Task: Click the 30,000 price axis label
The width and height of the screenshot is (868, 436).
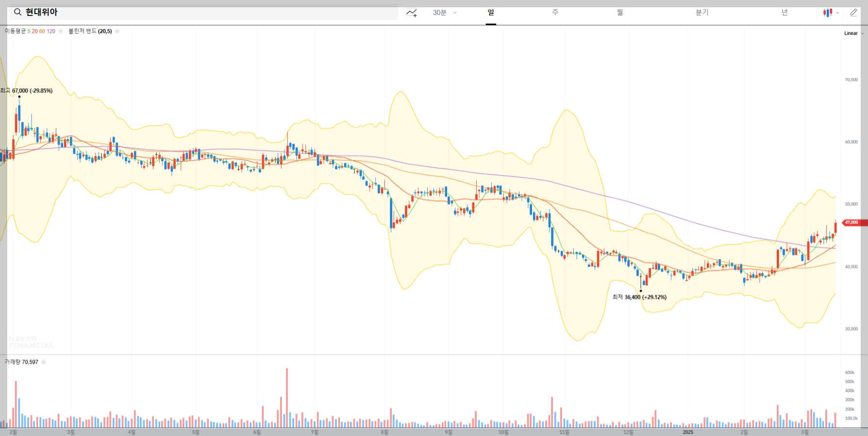Action: pyautogui.click(x=851, y=329)
